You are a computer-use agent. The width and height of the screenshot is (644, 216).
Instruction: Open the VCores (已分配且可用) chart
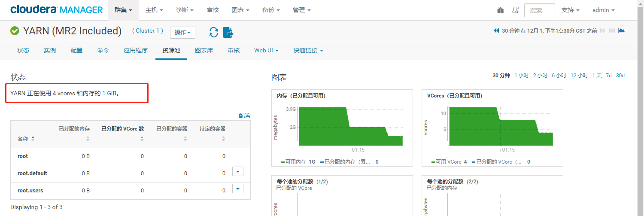[492, 128]
